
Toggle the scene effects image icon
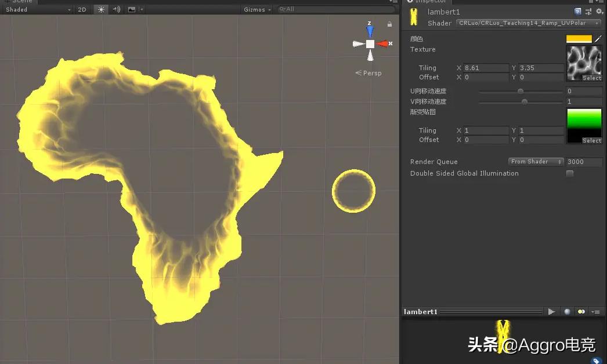(x=132, y=9)
